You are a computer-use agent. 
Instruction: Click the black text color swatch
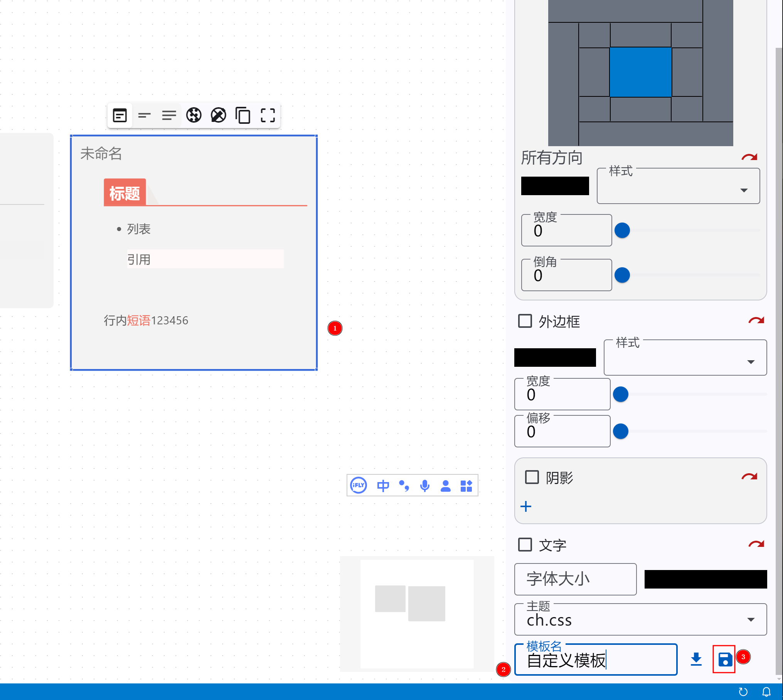pyautogui.click(x=705, y=579)
